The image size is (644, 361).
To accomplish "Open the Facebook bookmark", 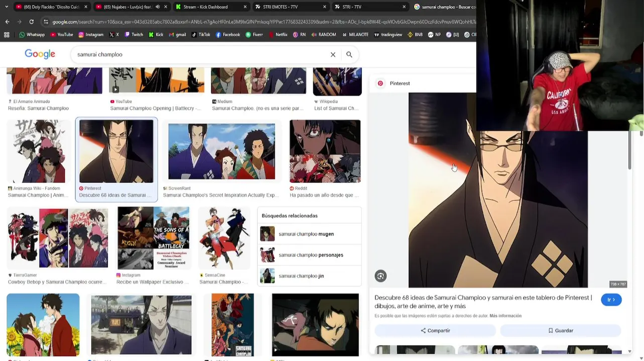I will click(227, 35).
